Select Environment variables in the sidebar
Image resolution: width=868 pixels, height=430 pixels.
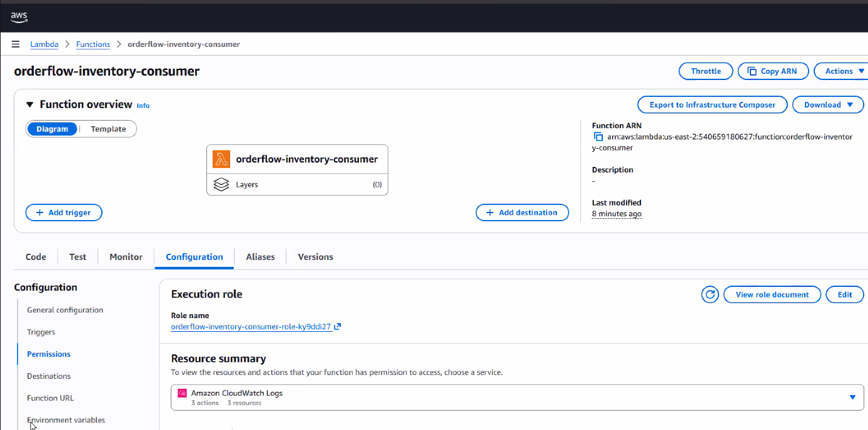pyautogui.click(x=66, y=420)
